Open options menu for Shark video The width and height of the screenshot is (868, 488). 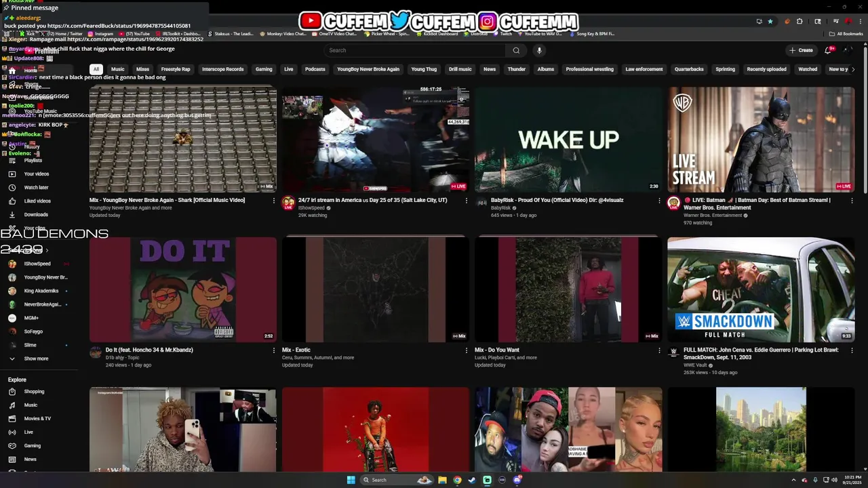click(x=274, y=201)
